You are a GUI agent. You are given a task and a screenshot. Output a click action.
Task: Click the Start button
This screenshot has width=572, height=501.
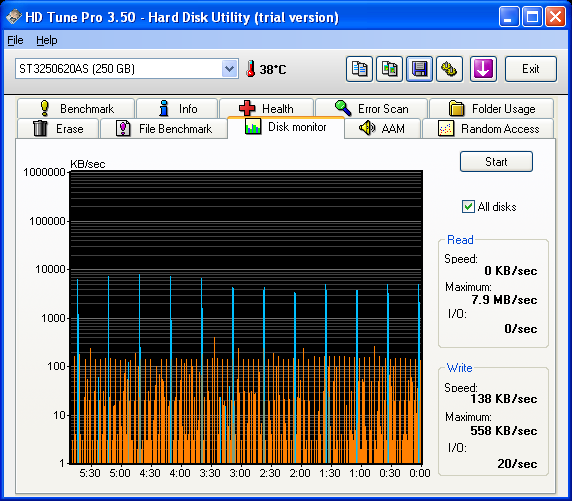click(x=496, y=162)
